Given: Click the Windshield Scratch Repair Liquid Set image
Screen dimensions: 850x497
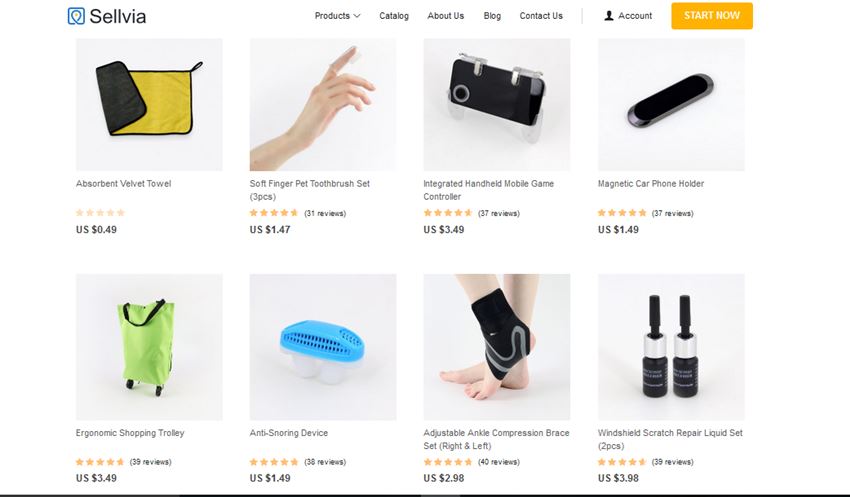Looking at the screenshot, I should pyautogui.click(x=671, y=347).
